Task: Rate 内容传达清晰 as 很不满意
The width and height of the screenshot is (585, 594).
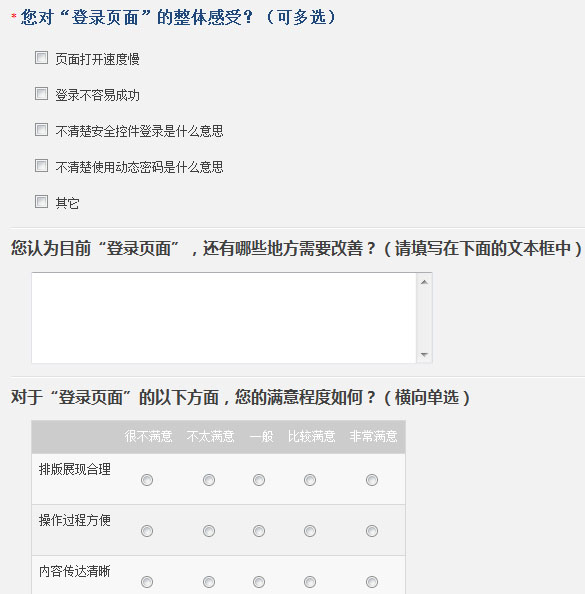Action: 147,581
